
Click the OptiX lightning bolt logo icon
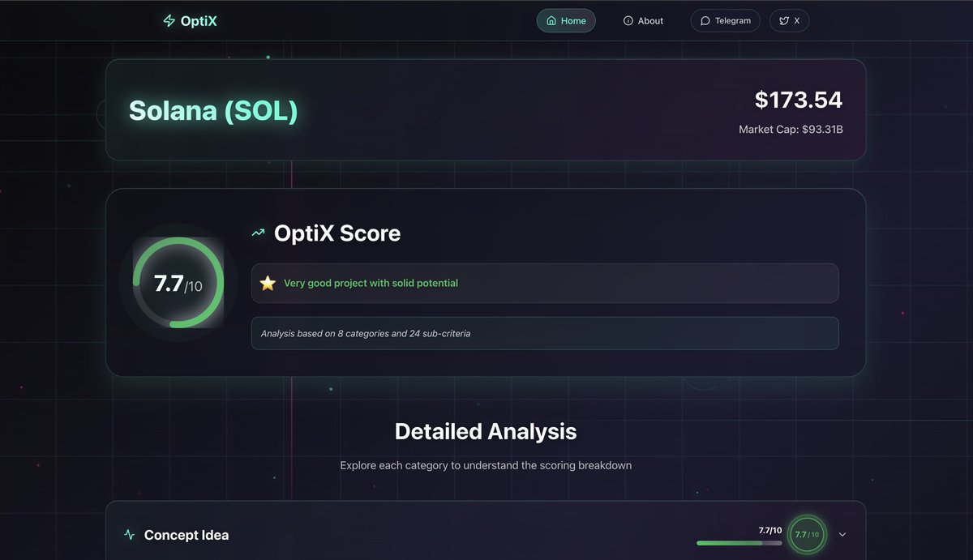tap(169, 21)
